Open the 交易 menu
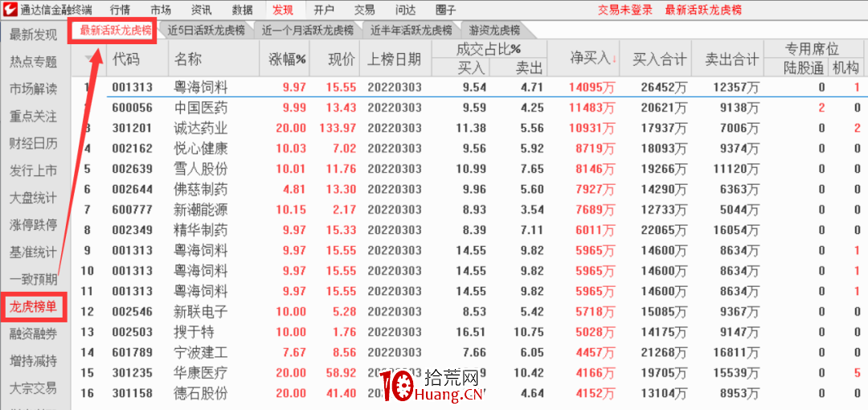Image resolution: width=868 pixels, height=410 pixels. pyautogui.click(x=364, y=10)
